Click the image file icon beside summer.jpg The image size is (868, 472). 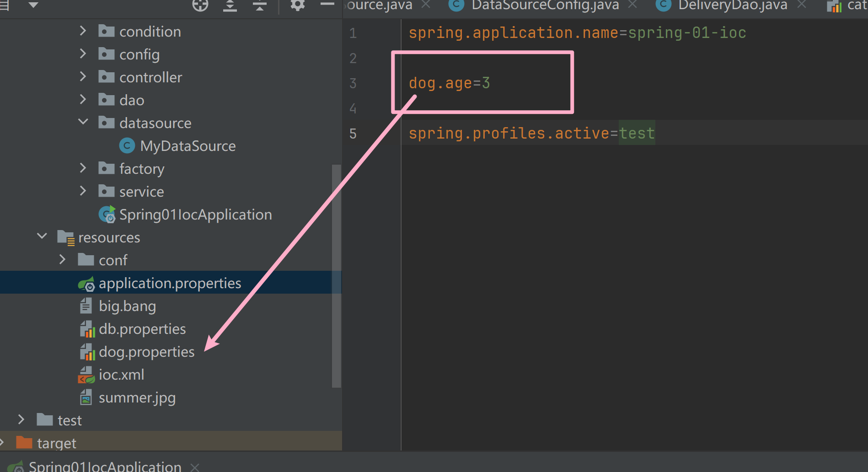click(x=86, y=397)
